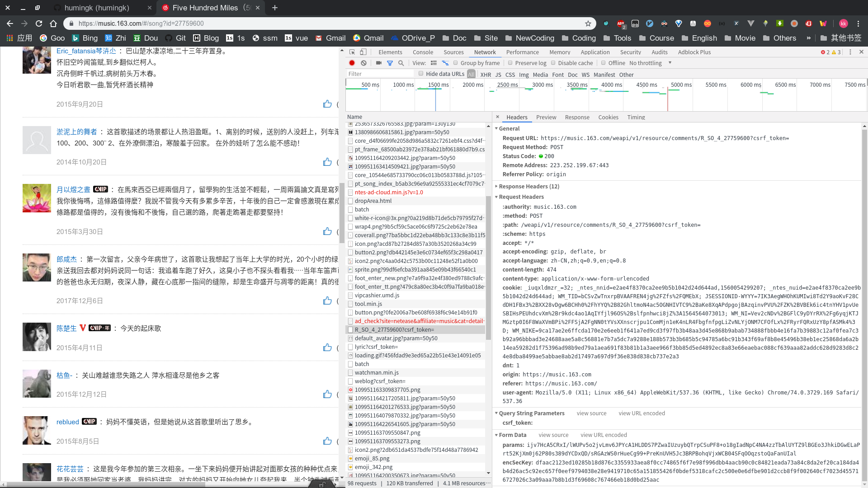Screen dimensions: 868x488
Task: Bookmark this page with star icon
Action: coord(588,23)
